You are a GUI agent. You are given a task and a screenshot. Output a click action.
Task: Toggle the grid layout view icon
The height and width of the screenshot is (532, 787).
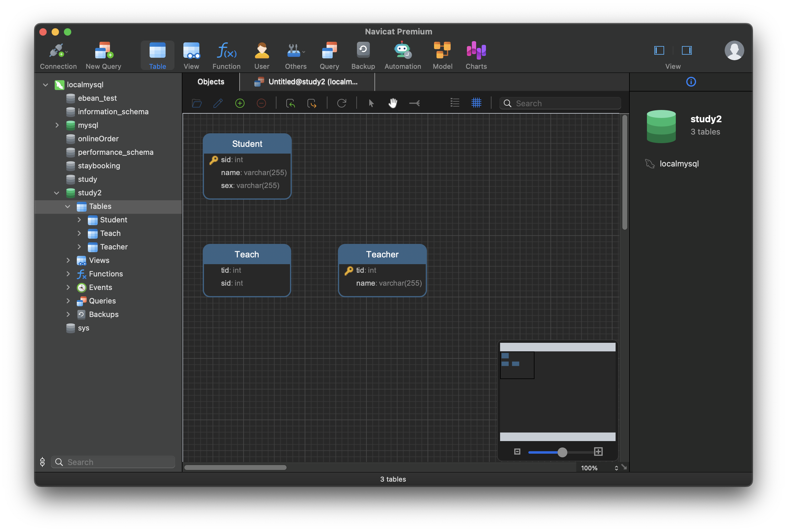click(x=477, y=102)
